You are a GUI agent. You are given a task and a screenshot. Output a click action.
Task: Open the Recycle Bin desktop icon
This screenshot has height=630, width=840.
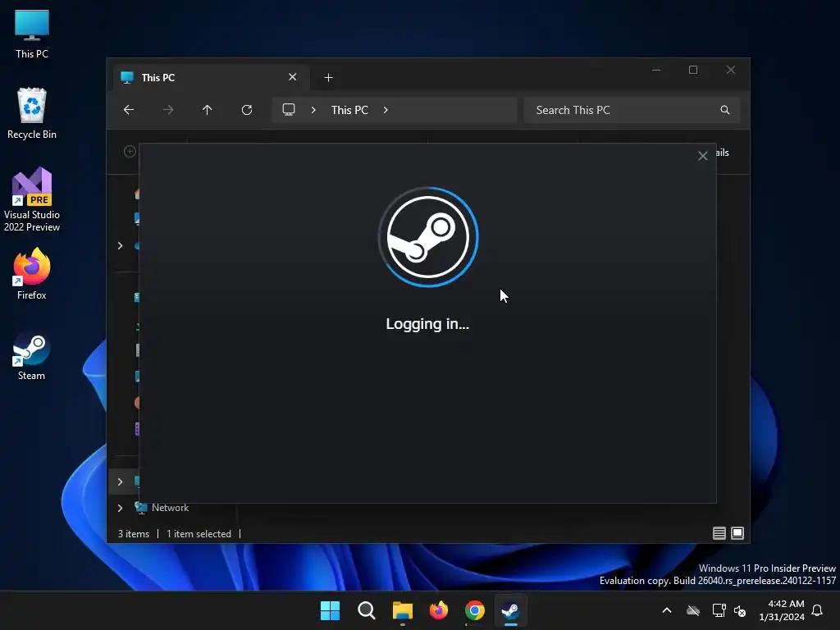coord(32,113)
